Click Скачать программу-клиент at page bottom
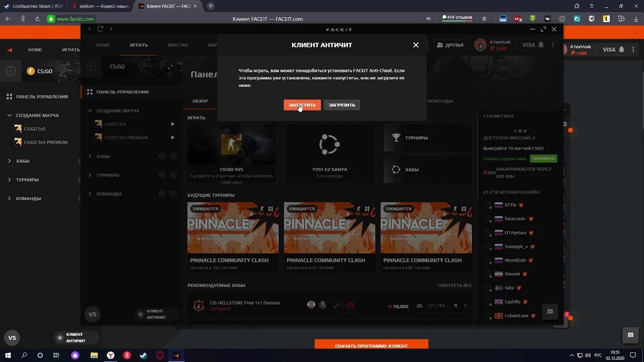The width and height of the screenshot is (644, 362). [371, 345]
